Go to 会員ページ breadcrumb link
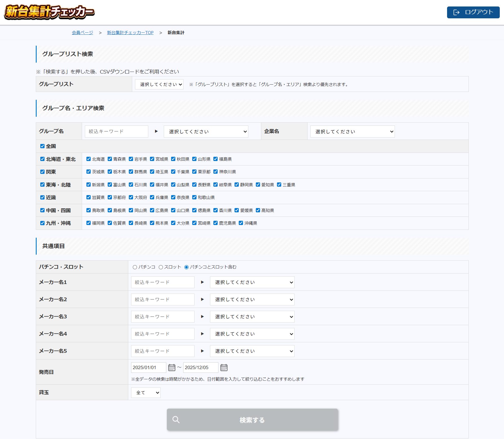Screen dimensions: 504x439 [82, 33]
